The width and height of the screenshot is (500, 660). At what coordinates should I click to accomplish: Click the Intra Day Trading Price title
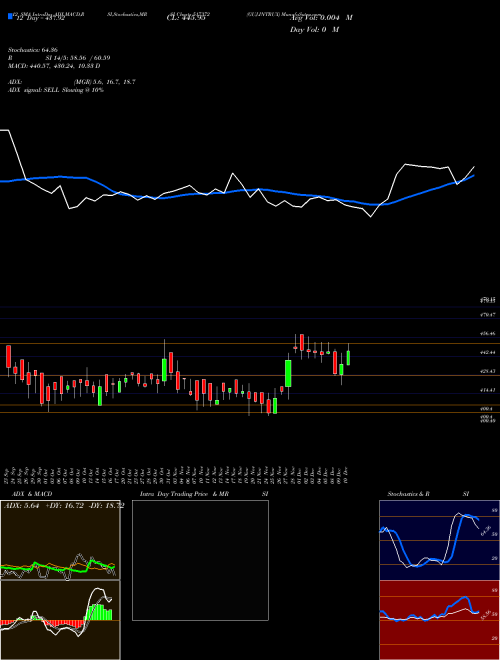click(x=184, y=494)
